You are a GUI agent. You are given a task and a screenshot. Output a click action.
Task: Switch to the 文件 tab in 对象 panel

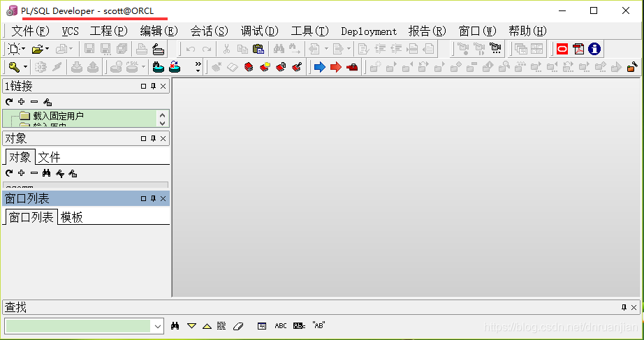[49, 157]
